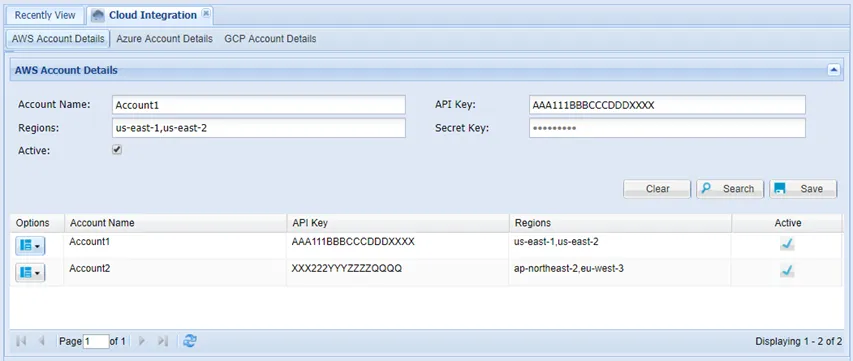Click the Clear button
853x361 pixels.
click(657, 189)
